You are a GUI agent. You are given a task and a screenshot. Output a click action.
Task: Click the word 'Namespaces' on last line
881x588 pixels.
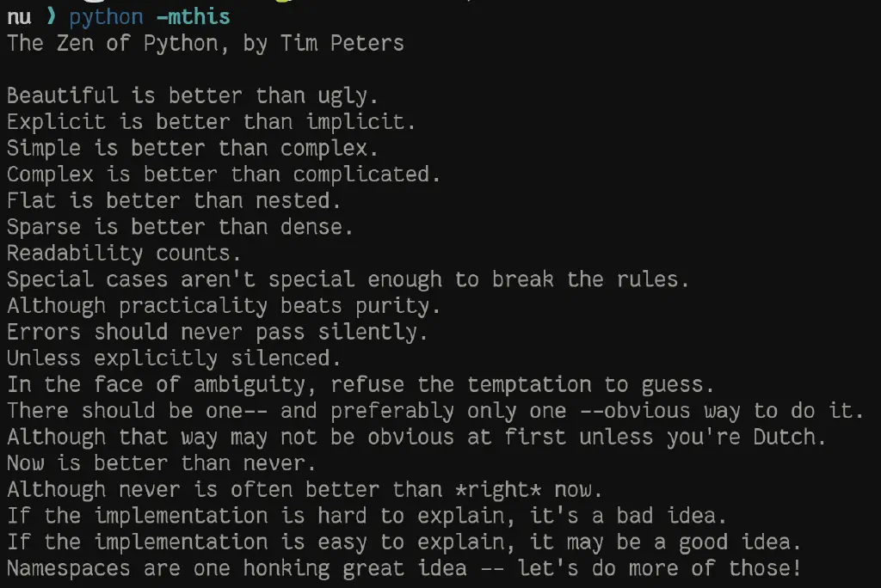[69, 568]
